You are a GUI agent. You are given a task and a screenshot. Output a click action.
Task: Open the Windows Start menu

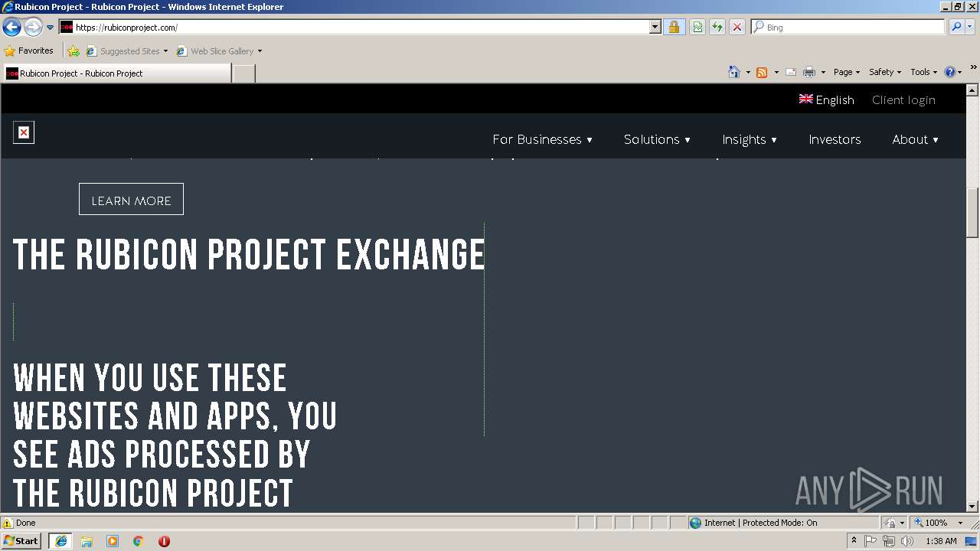click(x=21, y=541)
